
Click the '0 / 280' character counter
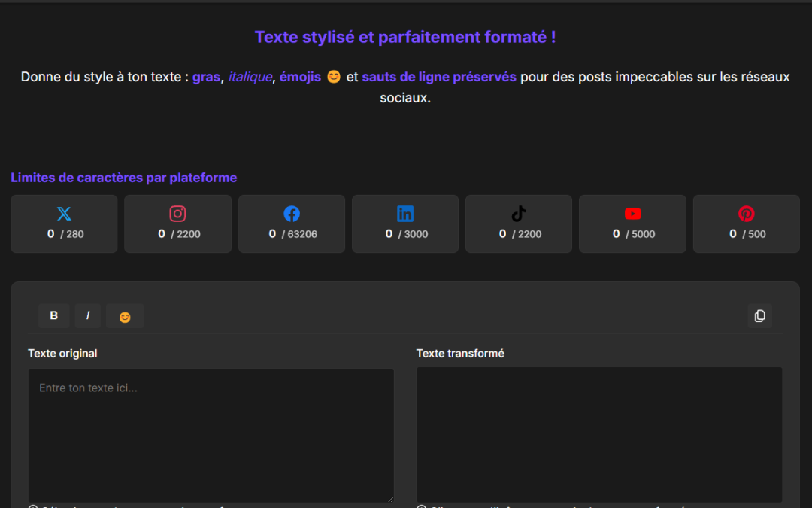click(x=65, y=234)
